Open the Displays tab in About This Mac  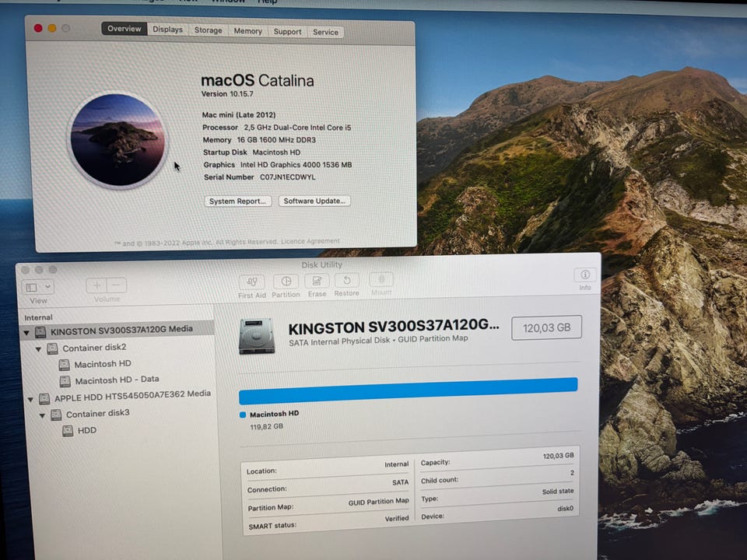pyautogui.click(x=167, y=30)
